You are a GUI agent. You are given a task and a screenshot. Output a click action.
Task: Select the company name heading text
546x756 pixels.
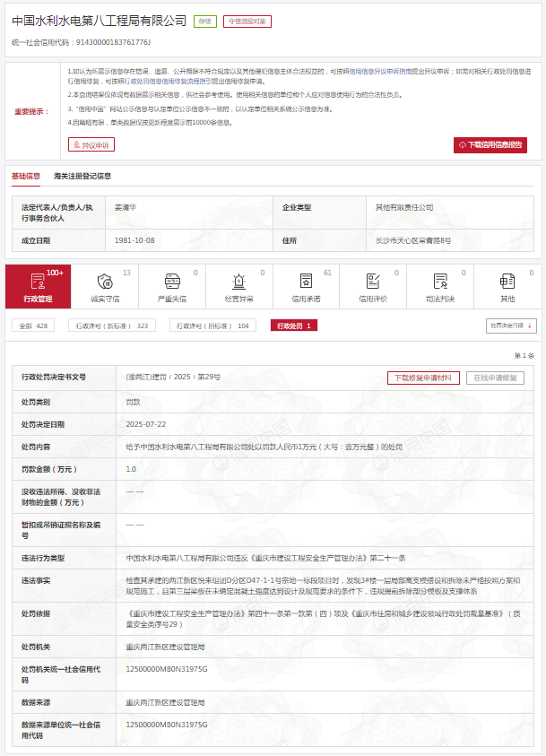[x=100, y=21]
